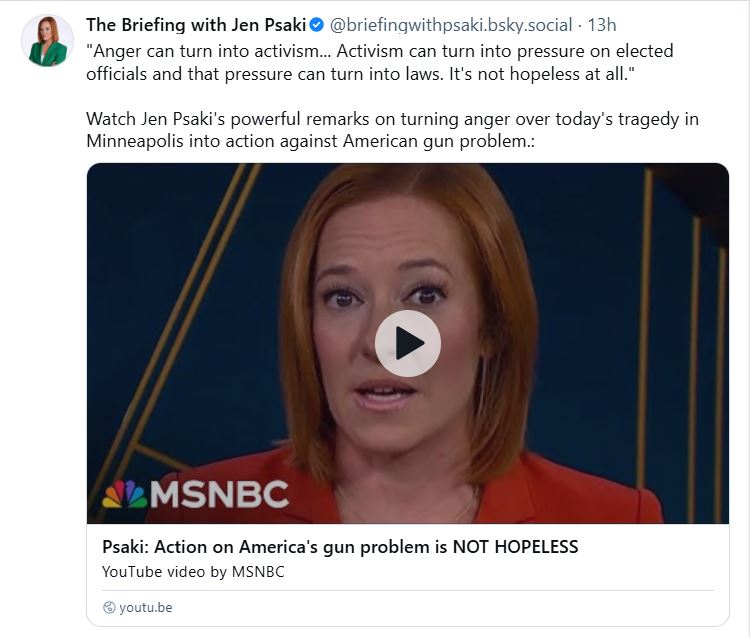Click the gold vertical bars on thumbnail's right
The width and height of the screenshot is (750, 638).
(684, 344)
